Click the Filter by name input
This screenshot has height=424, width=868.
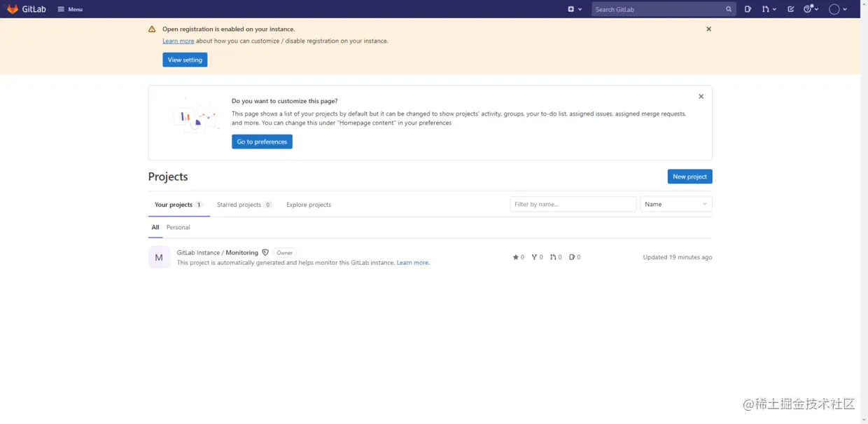tap(573, 204)
